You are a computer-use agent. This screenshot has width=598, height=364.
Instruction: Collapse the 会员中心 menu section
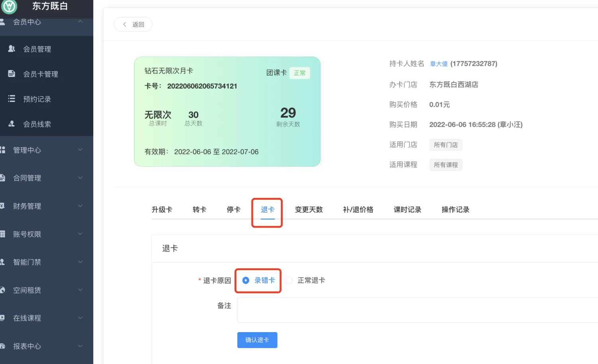pos(80,22)
